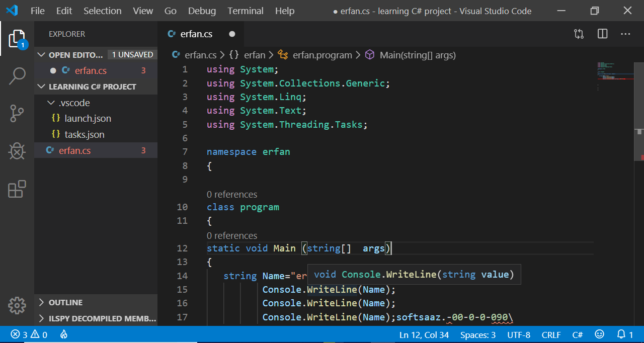Open the Search view in activity bar
The height and width of the screenshot is (343, 644).
pyautogui.click(x=17, y=76)
